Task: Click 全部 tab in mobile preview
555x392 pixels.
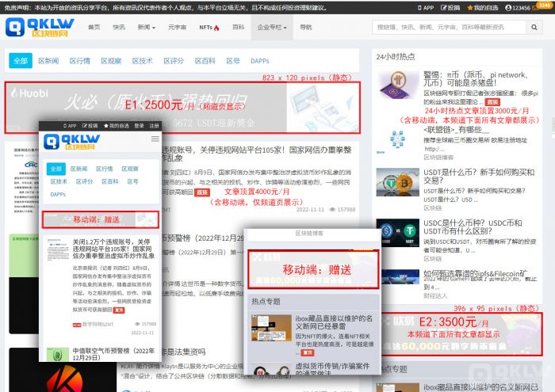Action: (56, 169)
